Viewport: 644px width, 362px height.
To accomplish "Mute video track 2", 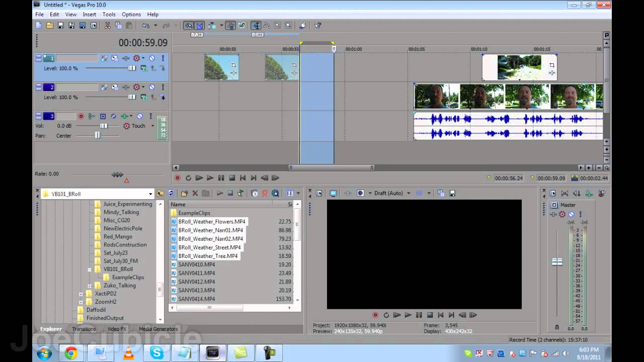I will [x=152, y=87].
